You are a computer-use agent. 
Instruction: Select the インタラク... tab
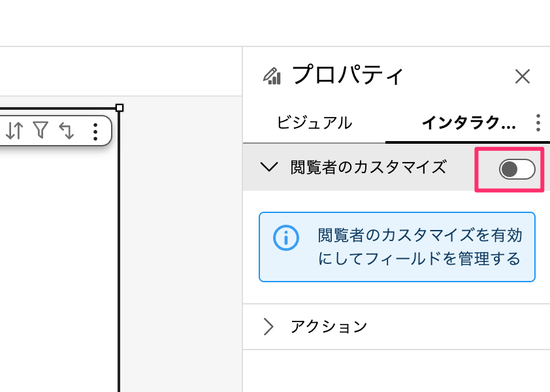468,123
